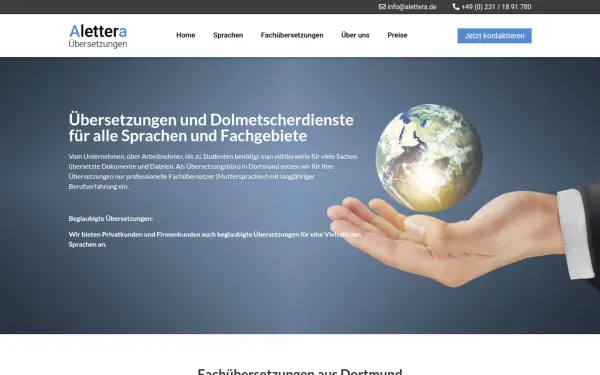Open the Fachübersetzungen menu item
Screen dimensions: 600x375
coord(292,35)
